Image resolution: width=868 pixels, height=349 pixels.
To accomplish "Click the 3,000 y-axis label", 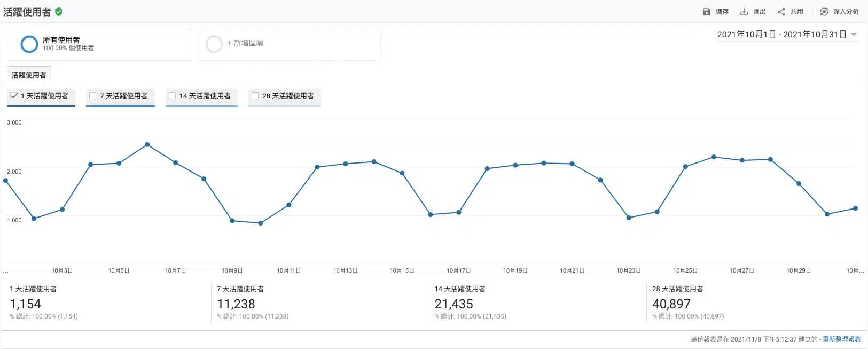I will (x=14, y=122).
